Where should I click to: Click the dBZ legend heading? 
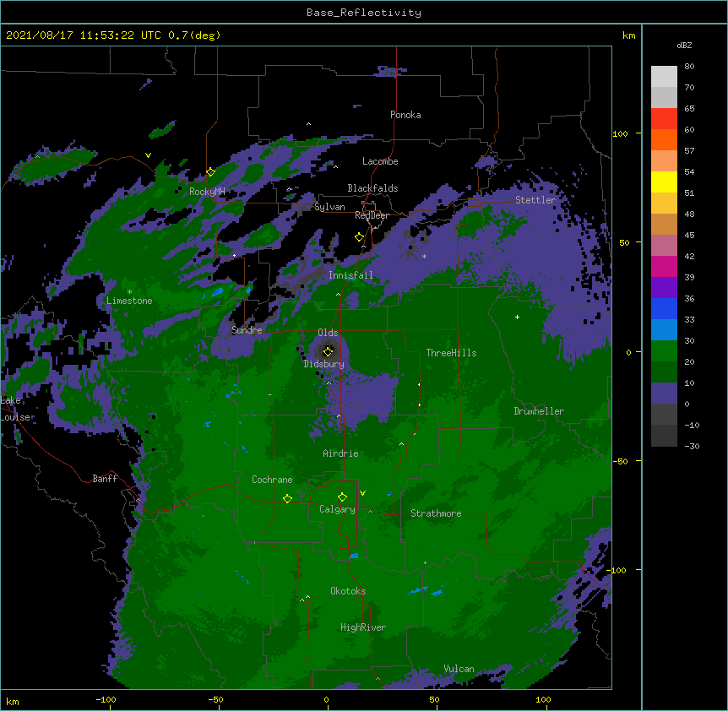(684, 45)
